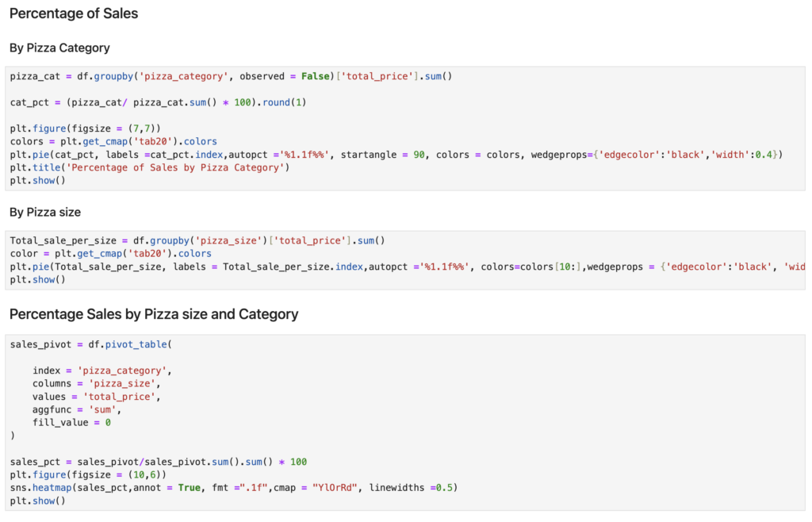The height and width of the screenshot is (522, 812).
Task: Click the sales_pct calculation line
Action: 158,462
